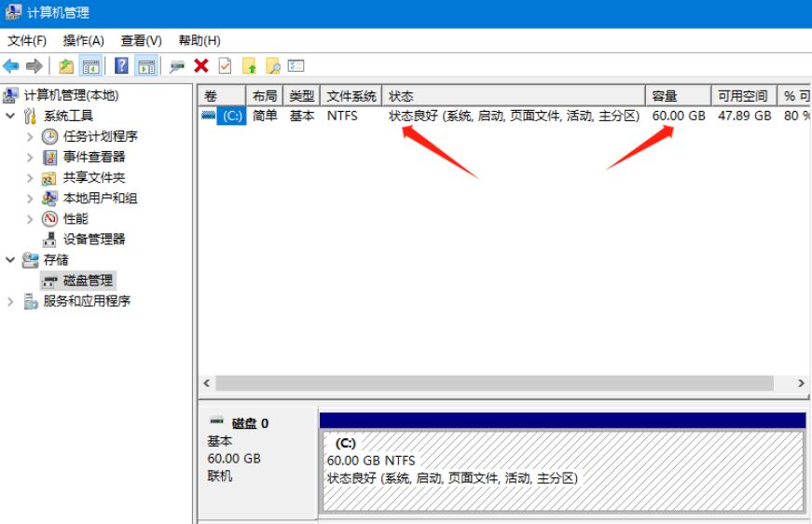Image resolution: width=812 pixels, height=524 pixels.
Task: Click the 系统工具 tools icon
Action: pos(30,116)
